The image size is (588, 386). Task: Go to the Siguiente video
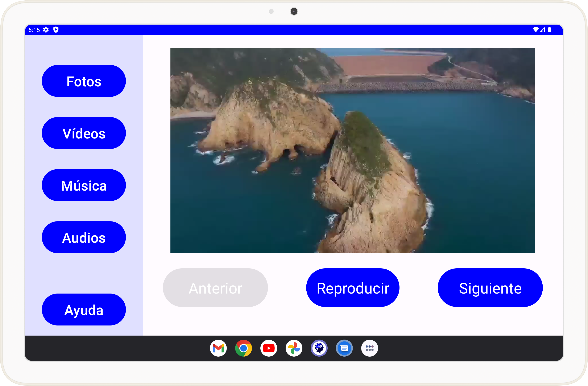coord(490,288)
